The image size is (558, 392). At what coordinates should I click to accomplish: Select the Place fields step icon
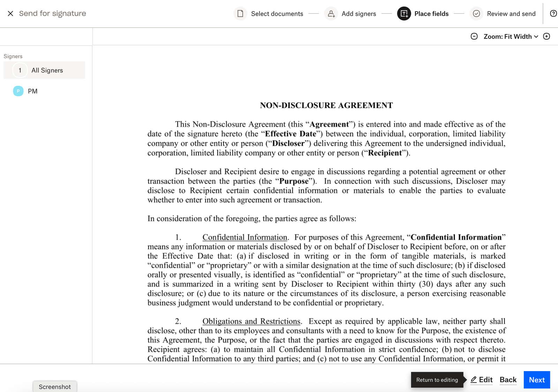pyautogui.click(x=404, y=14)
